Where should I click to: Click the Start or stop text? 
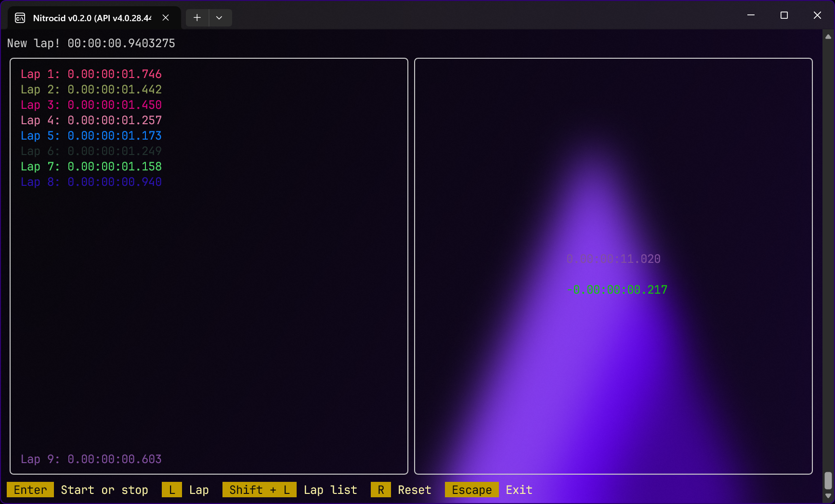(x=104, y=490)
